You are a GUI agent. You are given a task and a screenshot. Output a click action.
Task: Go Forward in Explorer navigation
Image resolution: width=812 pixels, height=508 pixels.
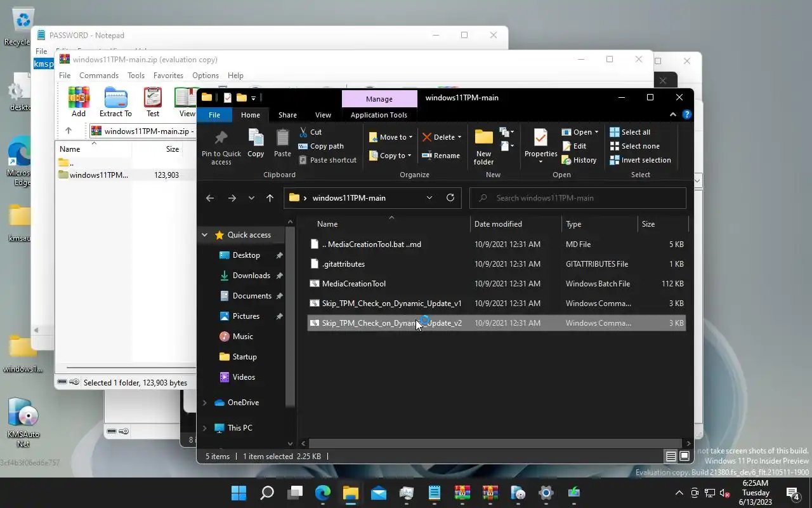pos(232,198)
